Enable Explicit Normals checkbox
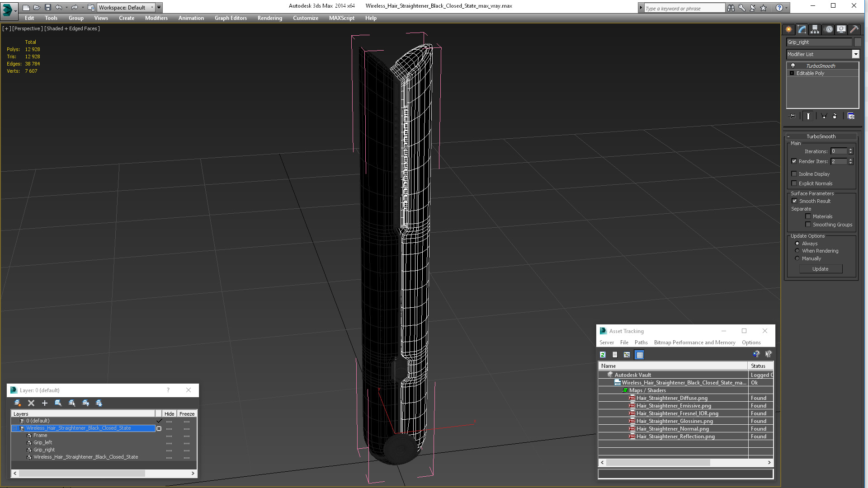 (794, 183)
